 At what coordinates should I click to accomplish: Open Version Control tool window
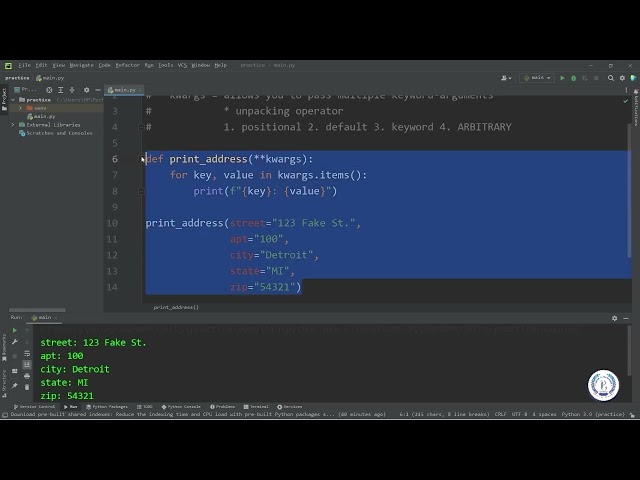34,407
